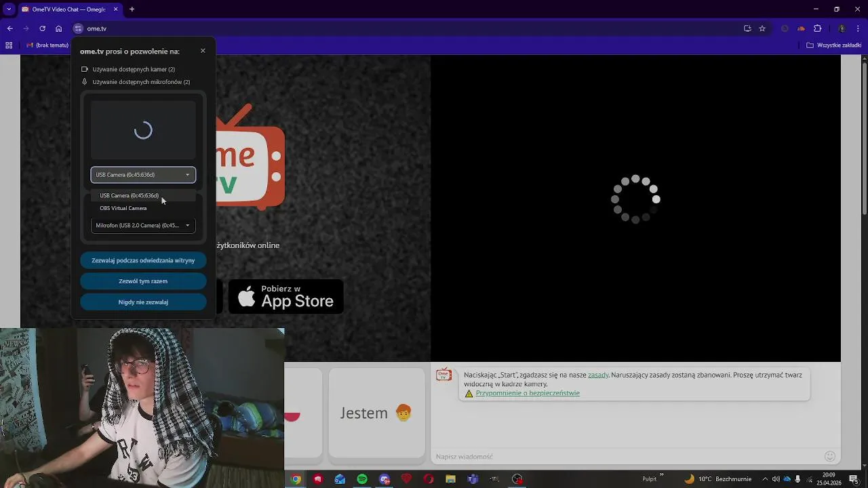
Task: Open the Wszystkie zakładki folder
Action: (x=833, y=45)
